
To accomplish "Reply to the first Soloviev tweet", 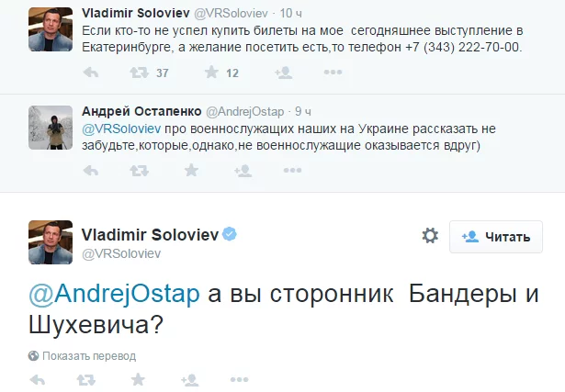I will (90, 73).
